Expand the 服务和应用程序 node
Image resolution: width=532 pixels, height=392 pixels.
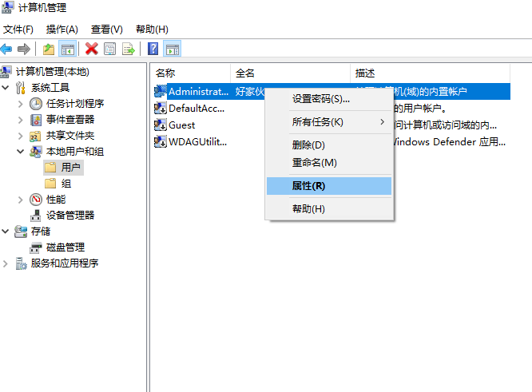pos(7,263)
